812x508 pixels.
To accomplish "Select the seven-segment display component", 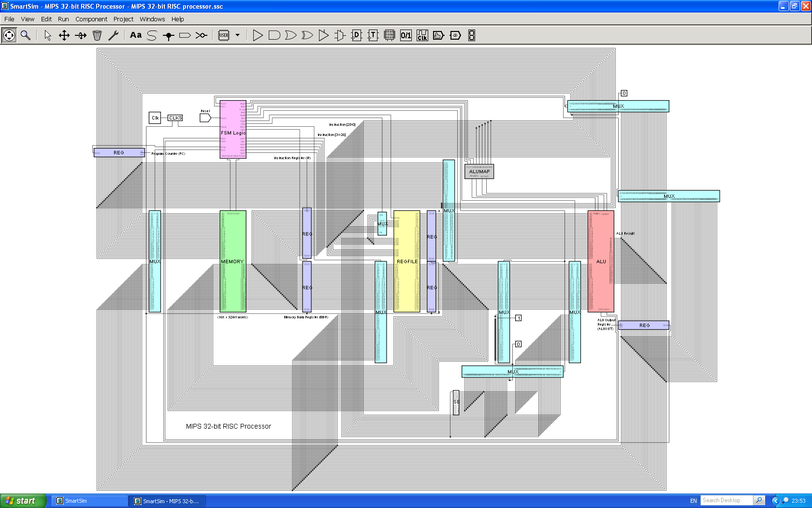I will [472, 35].
